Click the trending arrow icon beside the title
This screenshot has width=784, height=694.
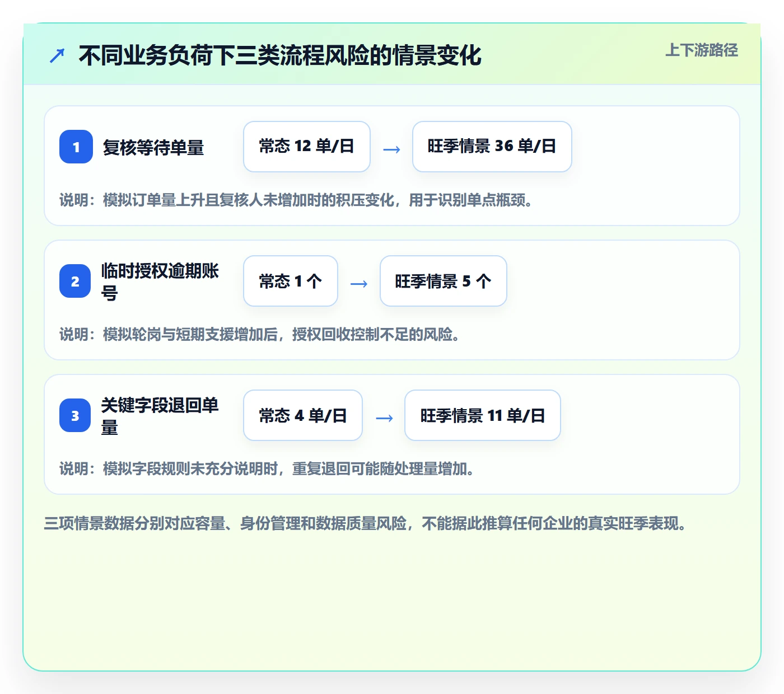[57, 55]
